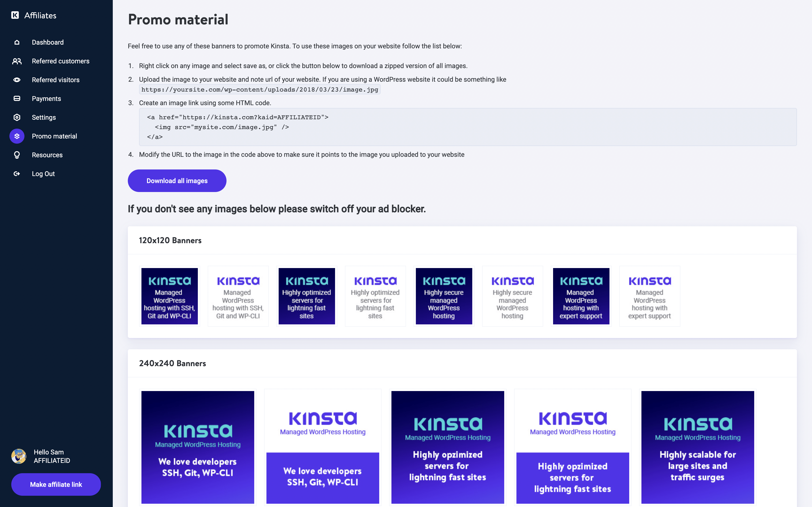Toggle the sidebar navigation collapse
This screenshot has width=812, height=507.
coord(15,16)
